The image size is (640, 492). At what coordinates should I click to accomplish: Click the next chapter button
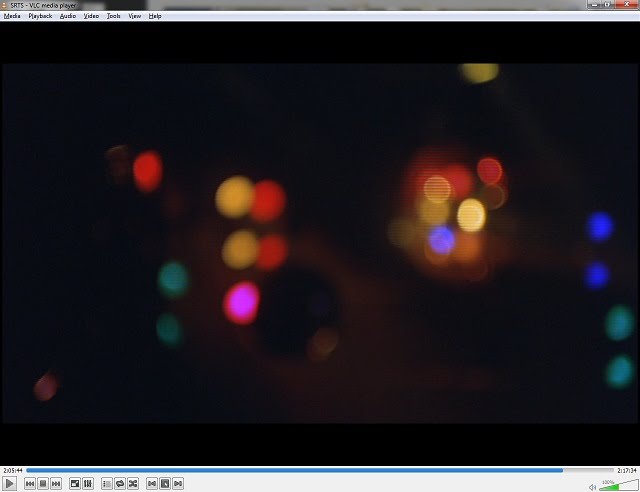click(178, 484)
